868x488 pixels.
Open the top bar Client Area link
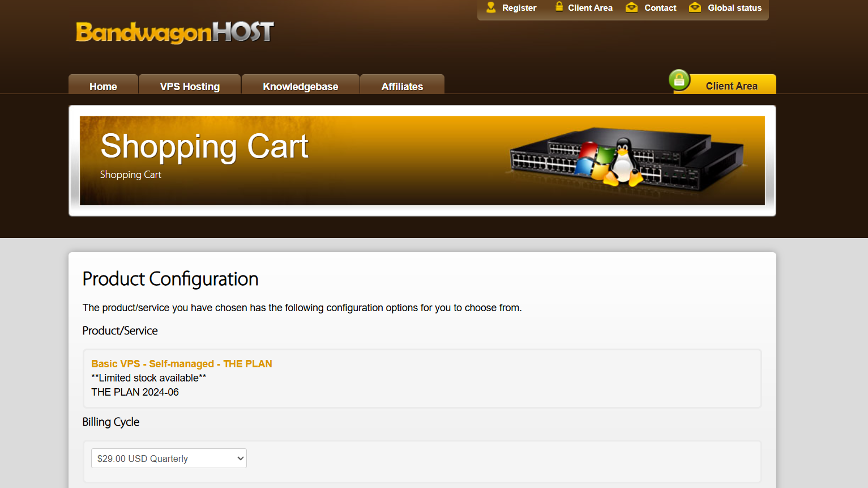point(590,8)
